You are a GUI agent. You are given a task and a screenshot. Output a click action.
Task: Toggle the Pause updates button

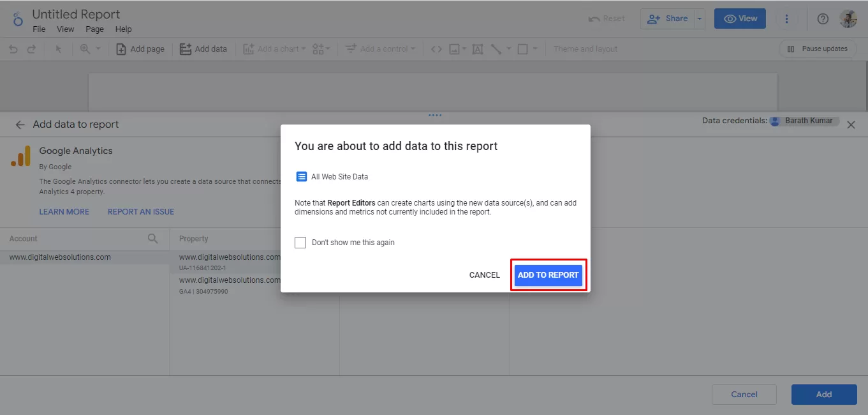click(817, 49)
